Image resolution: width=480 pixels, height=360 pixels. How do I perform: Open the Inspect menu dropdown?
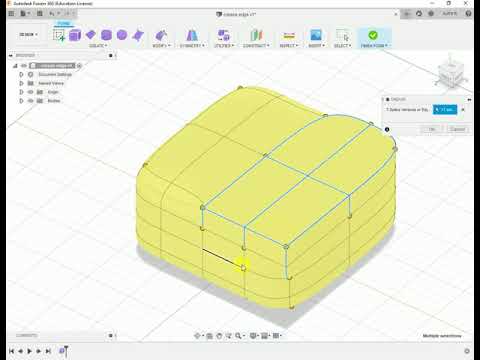(x=288, y=45)
